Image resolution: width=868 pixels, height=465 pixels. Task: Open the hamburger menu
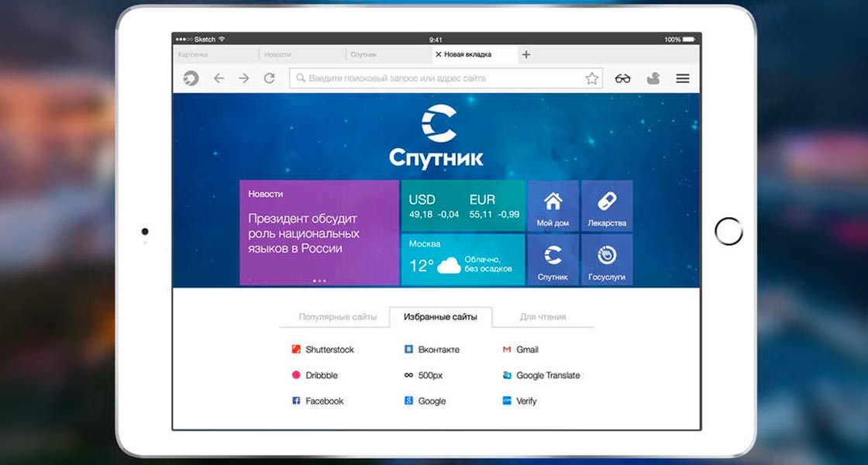[x=683, y=78]
